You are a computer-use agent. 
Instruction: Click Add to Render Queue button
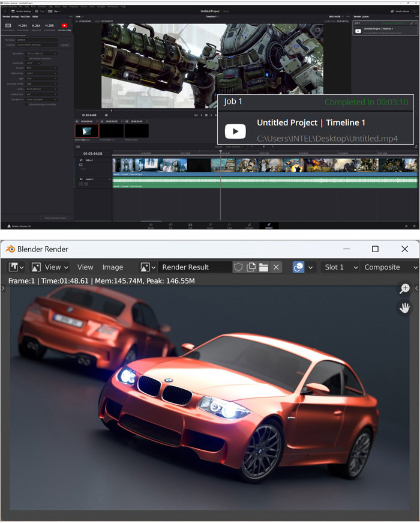pyautogui.click(x=55, y=218)
